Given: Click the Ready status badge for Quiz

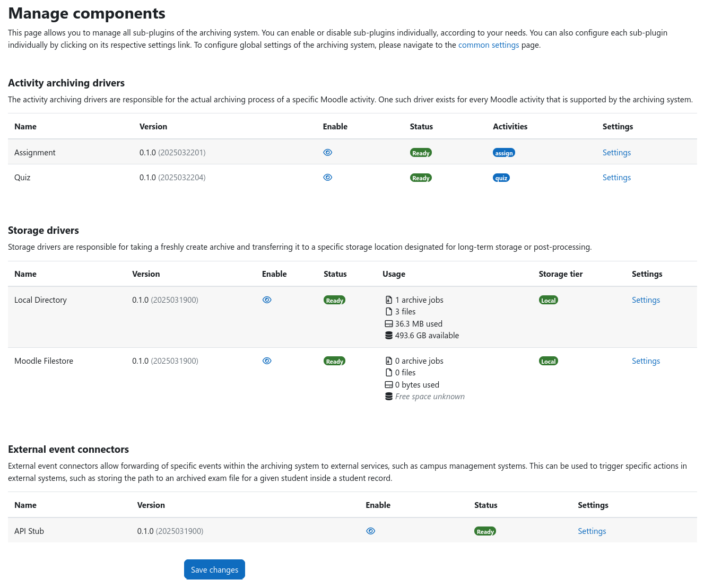Looking at the screenshot, I should coord(421,178).
